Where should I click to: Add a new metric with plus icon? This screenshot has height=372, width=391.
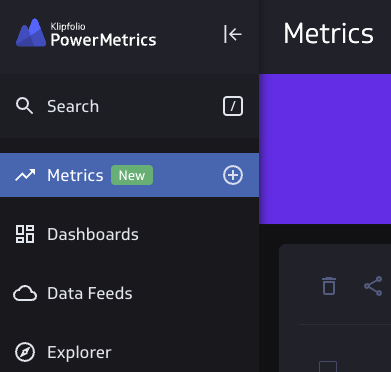pyautogui.click(x=233, y=175)
